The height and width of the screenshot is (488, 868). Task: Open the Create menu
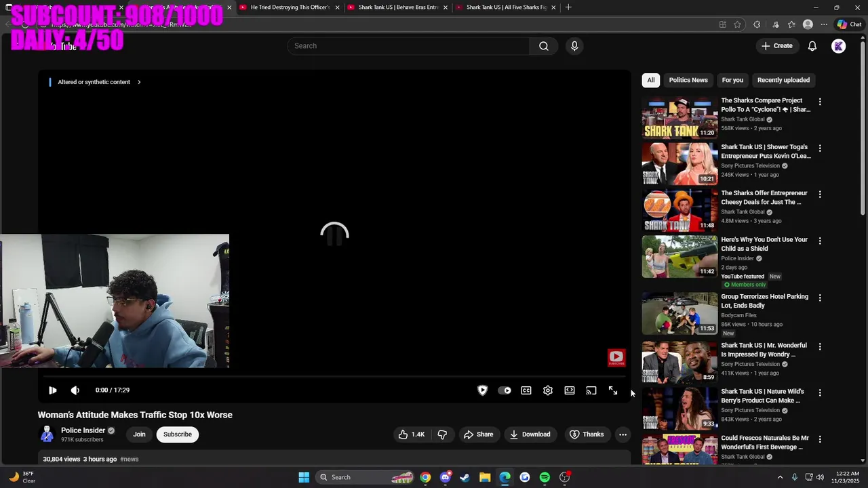click(x=776, y=46)
